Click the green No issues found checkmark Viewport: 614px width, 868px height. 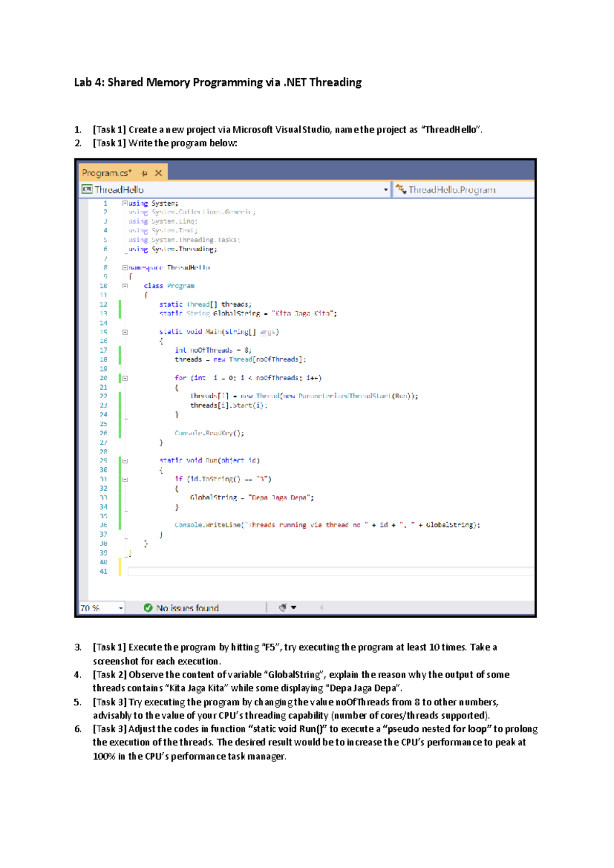click(148, 608)
